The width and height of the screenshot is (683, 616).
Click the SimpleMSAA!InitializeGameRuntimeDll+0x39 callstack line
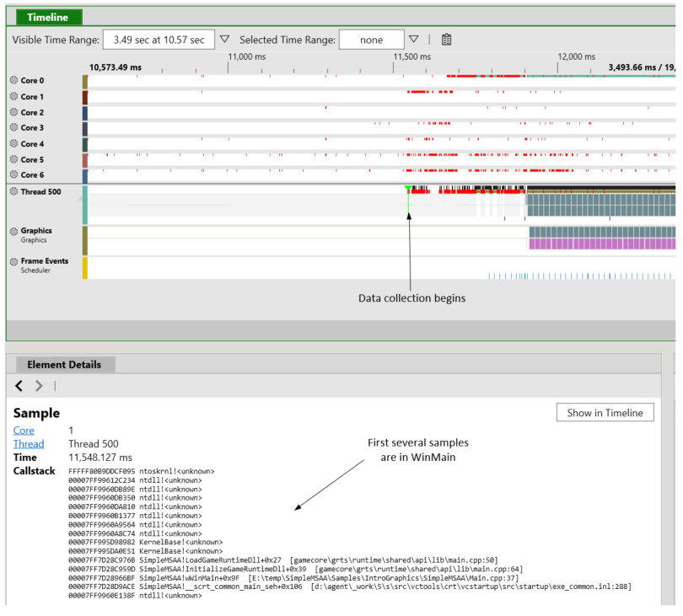coord(295,569)
